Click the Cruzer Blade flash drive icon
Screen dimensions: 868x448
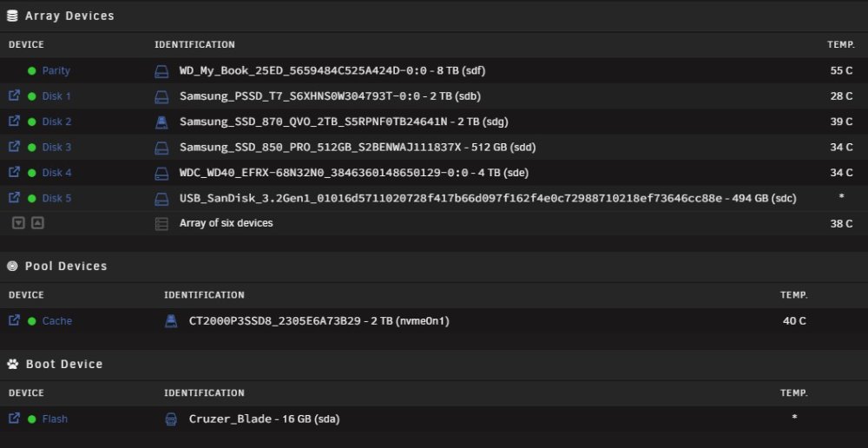[171, 418]
